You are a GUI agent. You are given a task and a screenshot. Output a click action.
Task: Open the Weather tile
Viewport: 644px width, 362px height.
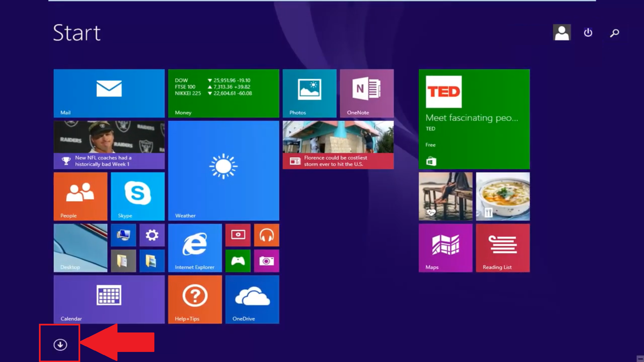click(224, 171)
